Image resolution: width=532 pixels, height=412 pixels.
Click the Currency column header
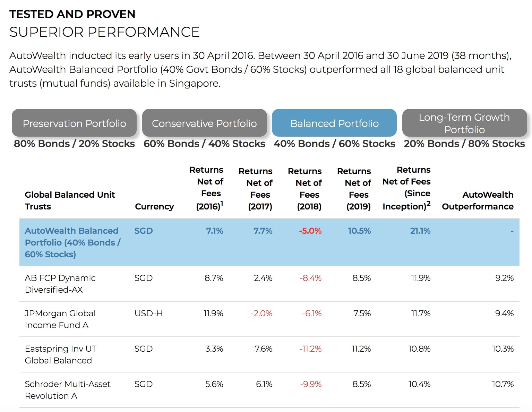pyautogui.click(x=154, y=206)
